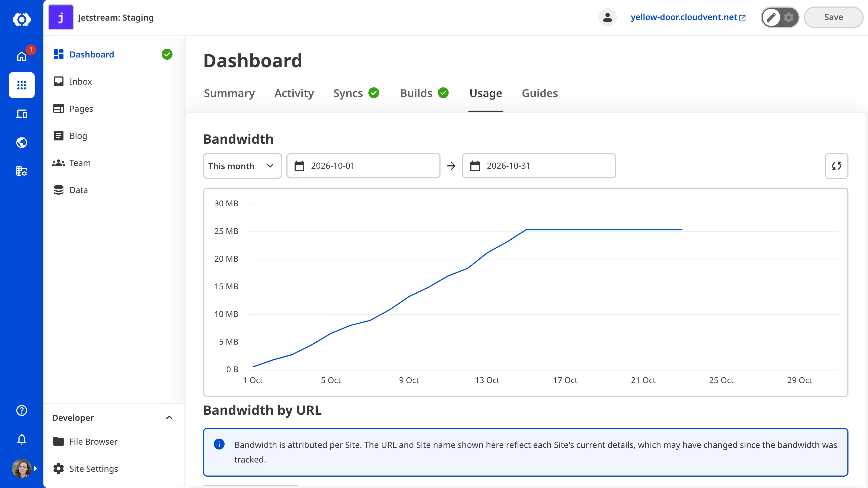Open the Guides tab

click(540, 93)
